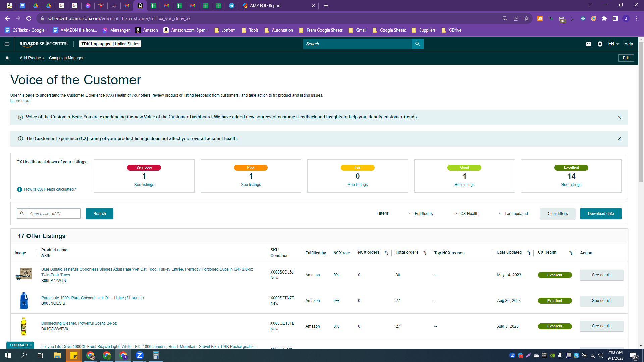See listings under Fair
This screenshot has width=644, height=362.
coord(358,185)
